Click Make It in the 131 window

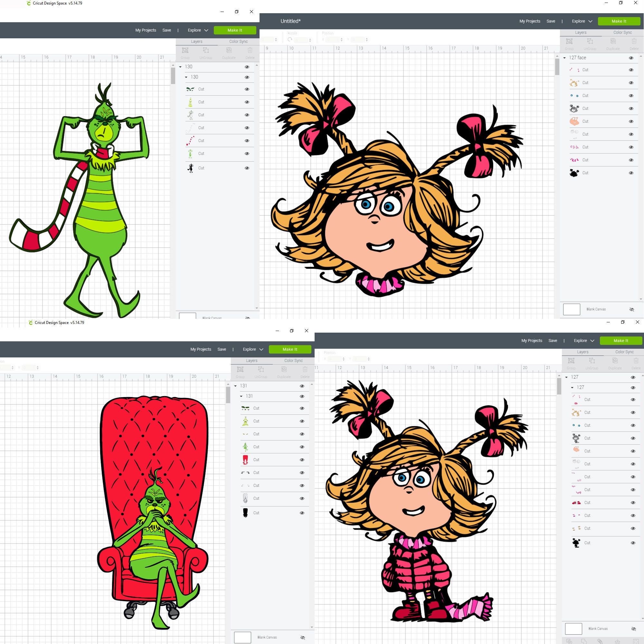pos(290,349)
